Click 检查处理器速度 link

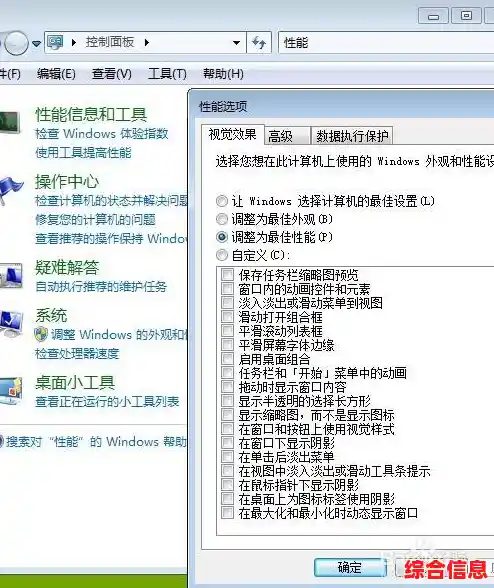coord(77,353)
